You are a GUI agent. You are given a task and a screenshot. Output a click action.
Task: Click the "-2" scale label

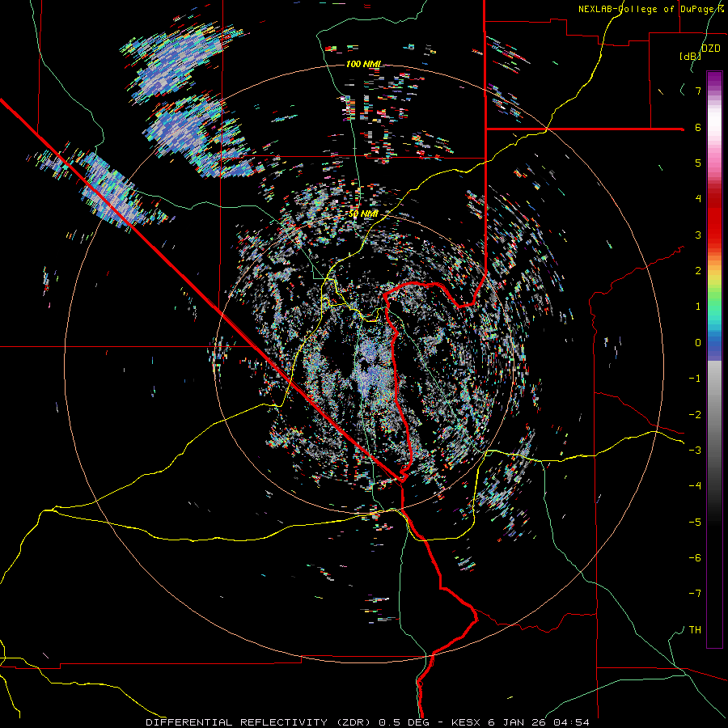[695, 415]
